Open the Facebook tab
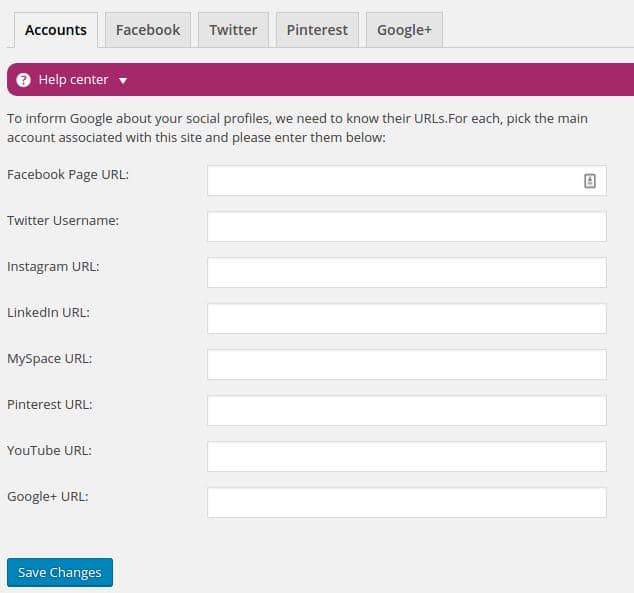This screenshot has height=593, width=634. (x=148, y=30)
